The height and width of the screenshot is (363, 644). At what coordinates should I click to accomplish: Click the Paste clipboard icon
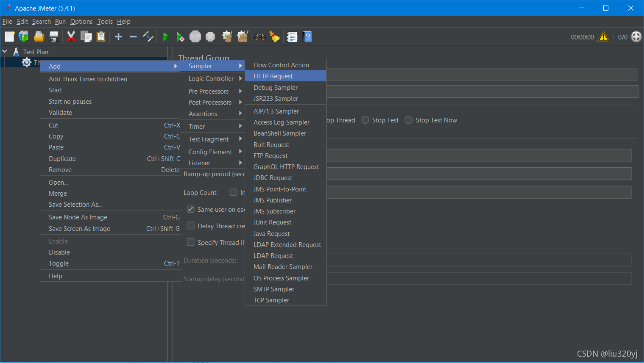[101, 37]
